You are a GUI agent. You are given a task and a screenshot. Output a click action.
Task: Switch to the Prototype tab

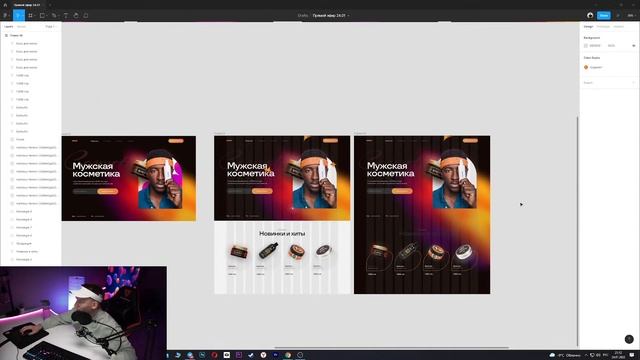pyautogui.click(x=603, y=27)
